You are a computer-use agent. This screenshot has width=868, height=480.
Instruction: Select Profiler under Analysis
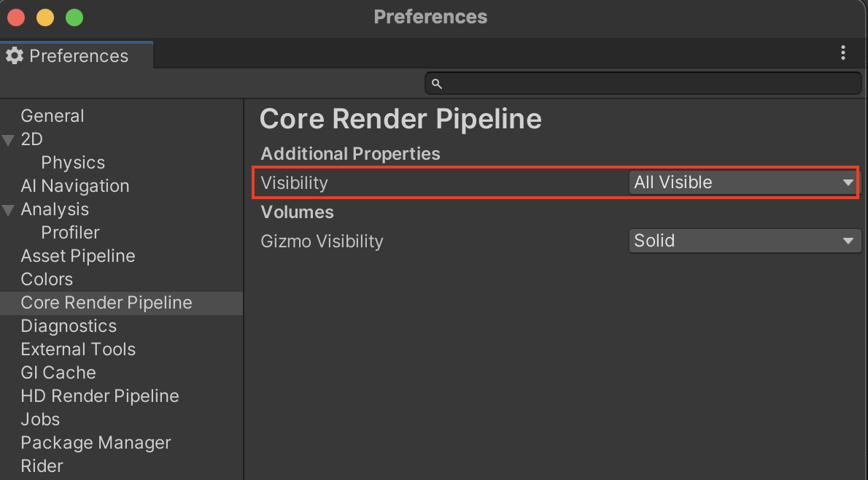(x=70, y=233)
